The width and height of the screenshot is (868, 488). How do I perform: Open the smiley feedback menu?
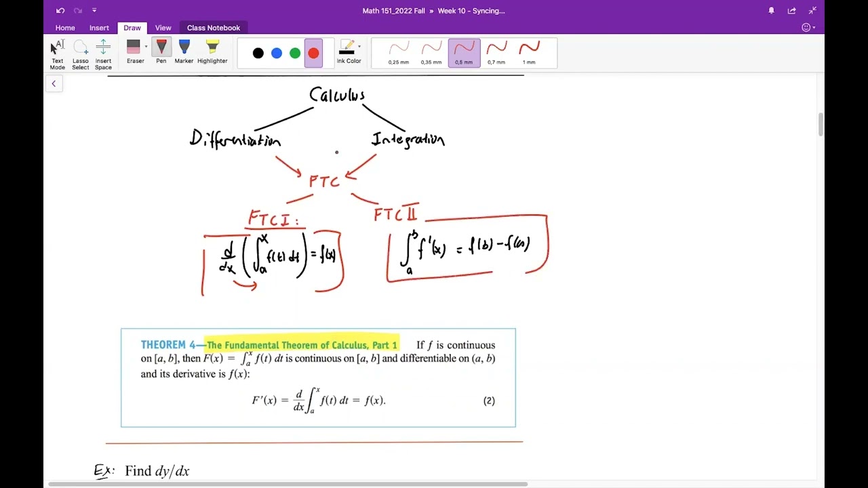(x=806, y=28)
